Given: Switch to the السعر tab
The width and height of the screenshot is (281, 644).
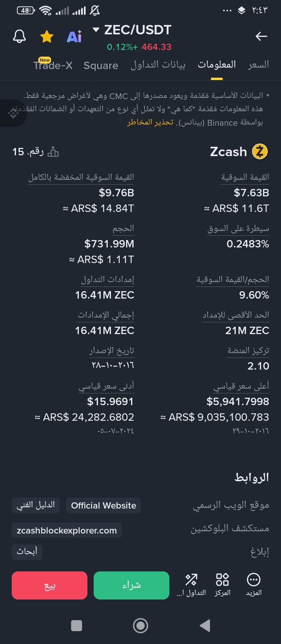Looking at the screenshot, I should pos(258,65).
